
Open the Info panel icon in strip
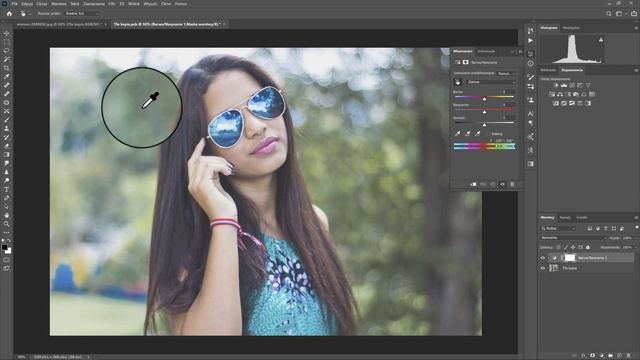coord(530,63)
